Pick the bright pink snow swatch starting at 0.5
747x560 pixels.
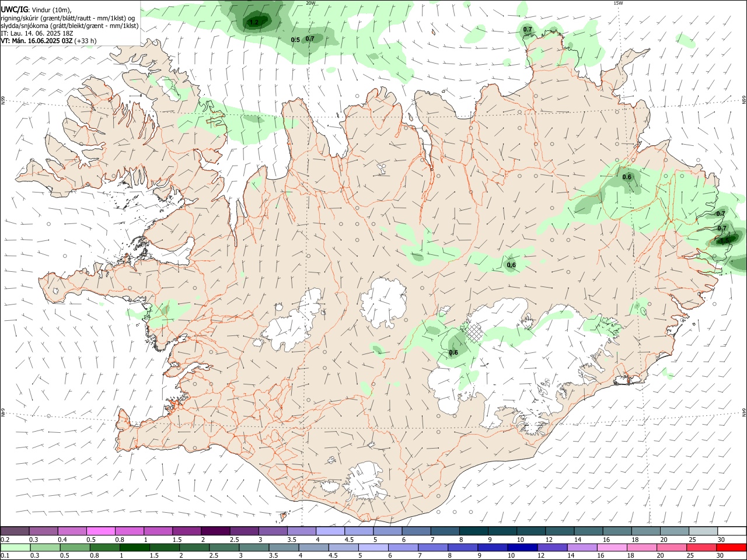(x=101, y=531)
